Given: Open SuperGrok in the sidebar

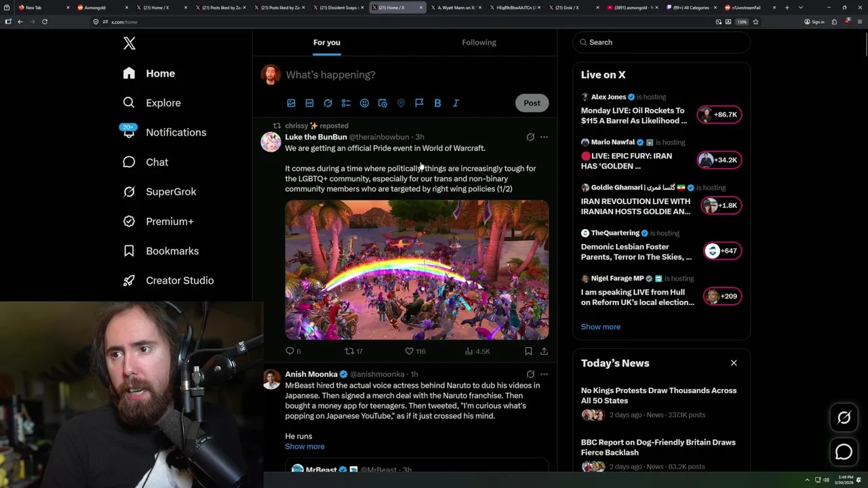Looking at the screenshot, I should tap(159, 192).
